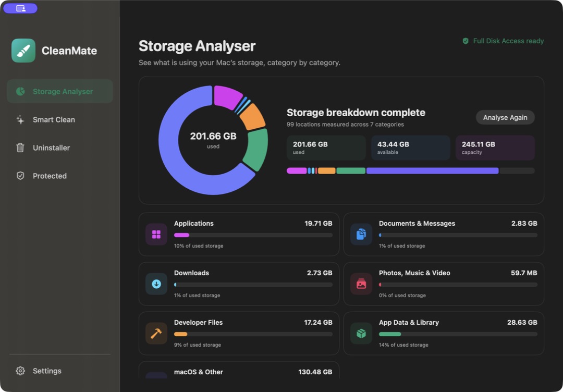Click the Storage Analyser pie chart icon
Viewport: 563px width, 392px height.
20,92
